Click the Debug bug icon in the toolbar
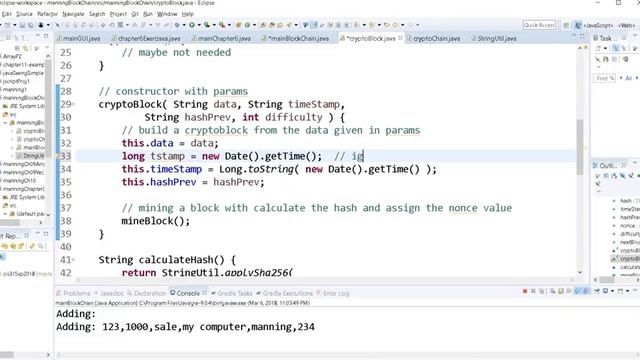The width and height of the screenshot is (640, 360). (177, 25)
